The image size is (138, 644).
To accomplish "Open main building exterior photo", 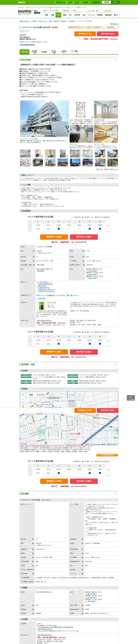I will pyautogui.click(x=44, y=118).
